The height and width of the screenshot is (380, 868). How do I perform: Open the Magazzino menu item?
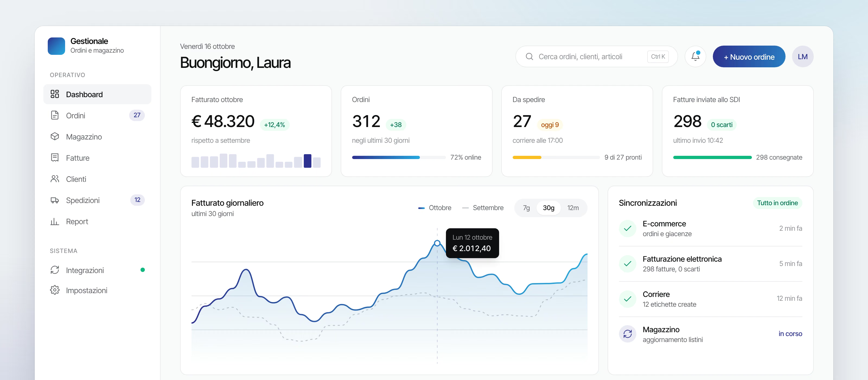(97, 137)
